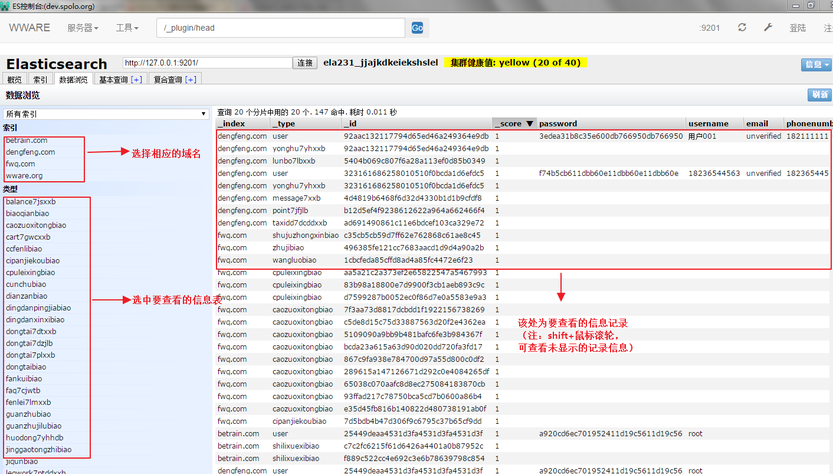Click row with type zhujibiao
The image size is (833, 474).
coord(522,248)
